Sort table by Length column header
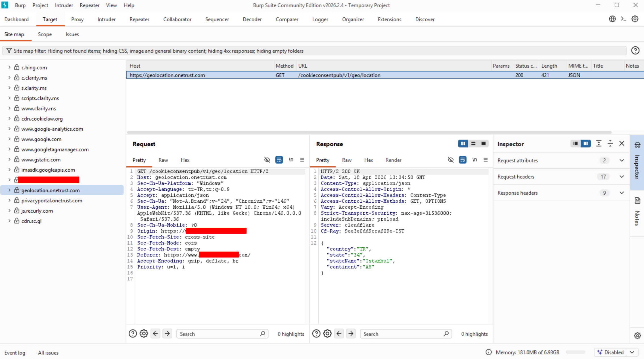 (553, 66)
